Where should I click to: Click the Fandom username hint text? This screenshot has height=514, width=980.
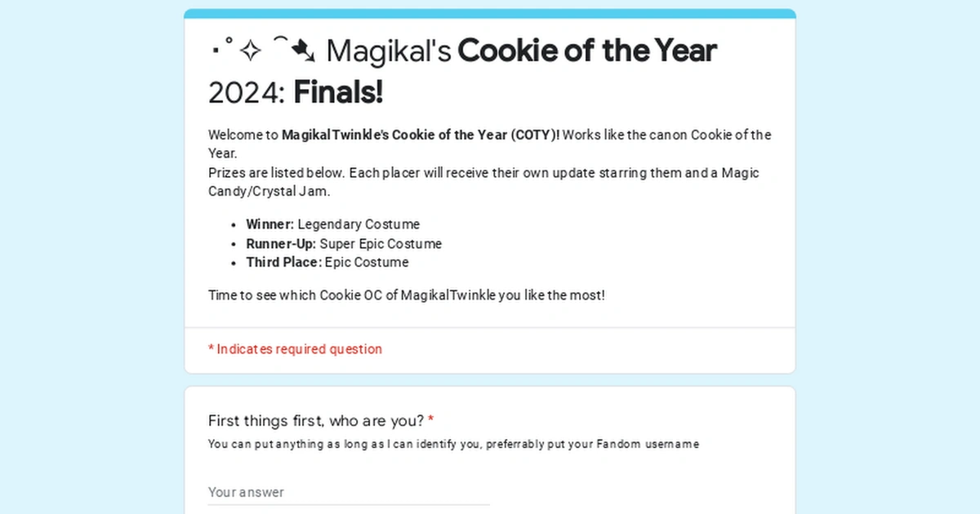point(453,444)
